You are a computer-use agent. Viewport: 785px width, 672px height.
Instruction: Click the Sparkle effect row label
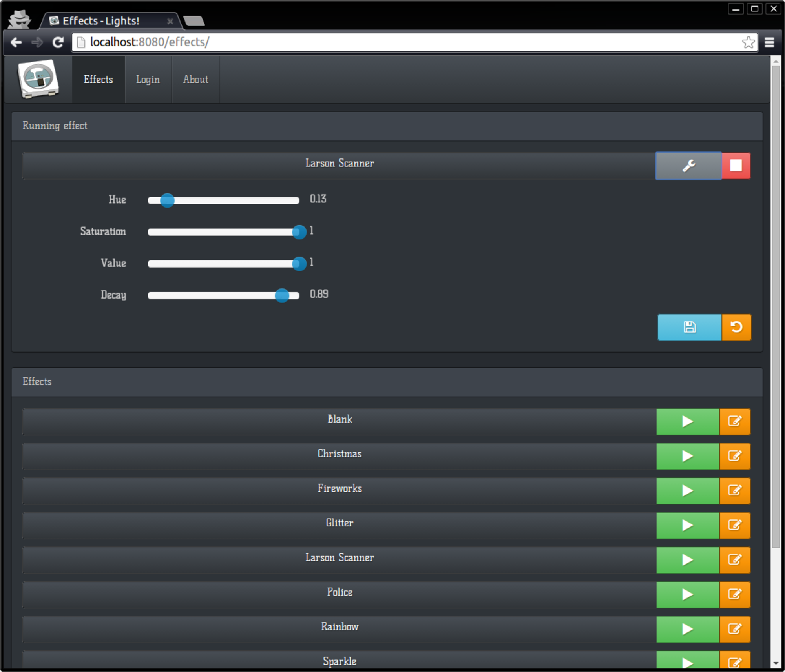click(x=340, y=661)
